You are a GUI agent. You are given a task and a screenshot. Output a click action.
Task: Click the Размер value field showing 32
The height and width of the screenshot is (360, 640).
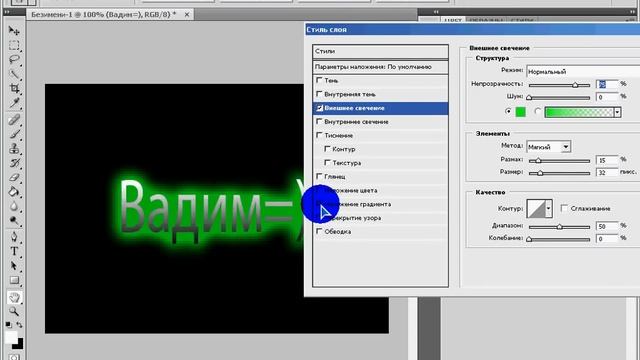[607, 173]
